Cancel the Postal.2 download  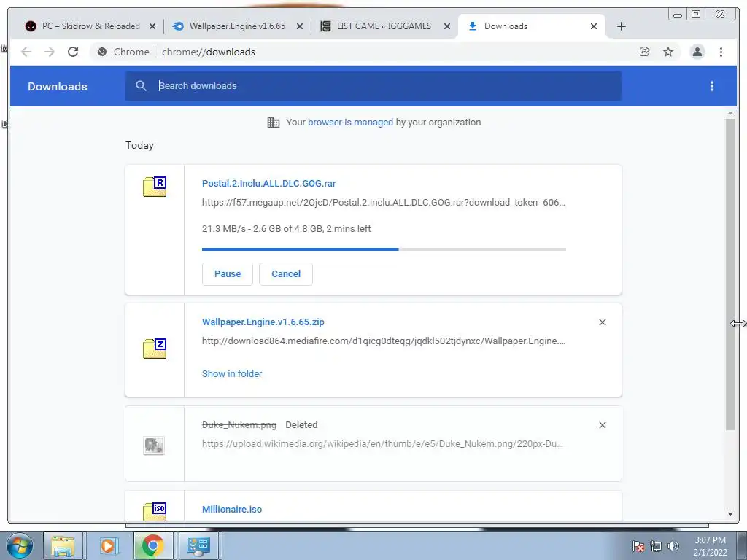click(x=286, y=274)
